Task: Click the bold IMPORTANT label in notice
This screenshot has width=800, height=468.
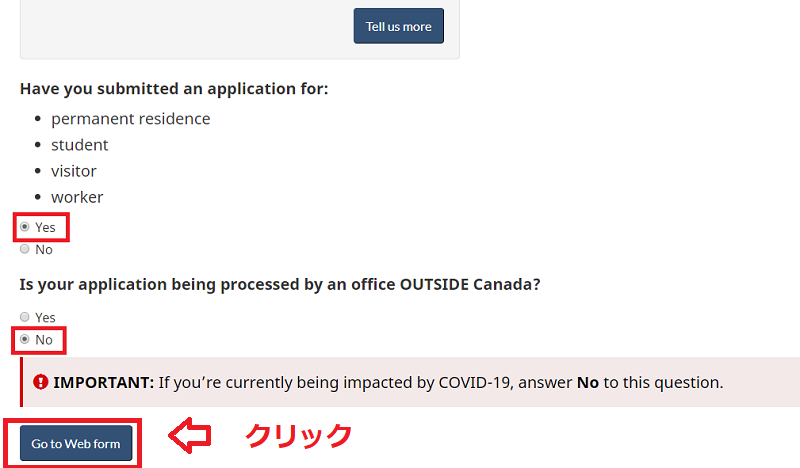Action: tap(104, 382)
